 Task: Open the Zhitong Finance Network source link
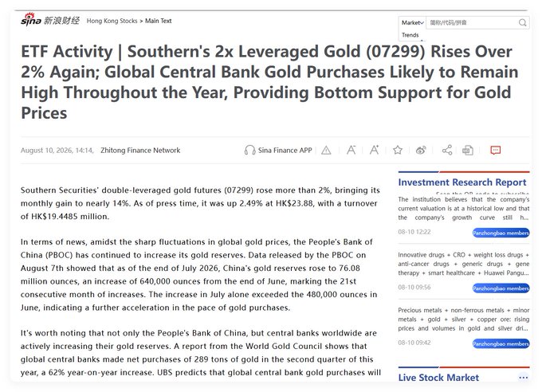click(x=140, y=151)
